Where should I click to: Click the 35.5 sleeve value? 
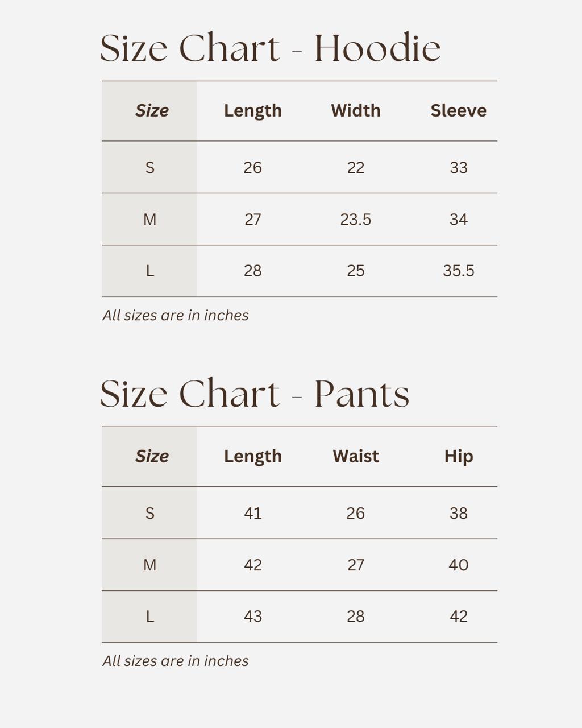pos(458,271)
